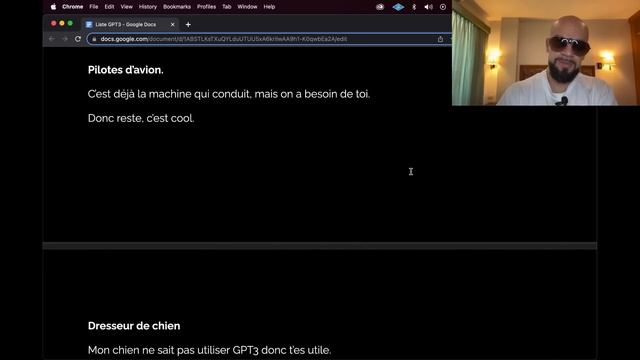The image size is (640, 360).
Task: Reload the current page
Action: [78, 39]
